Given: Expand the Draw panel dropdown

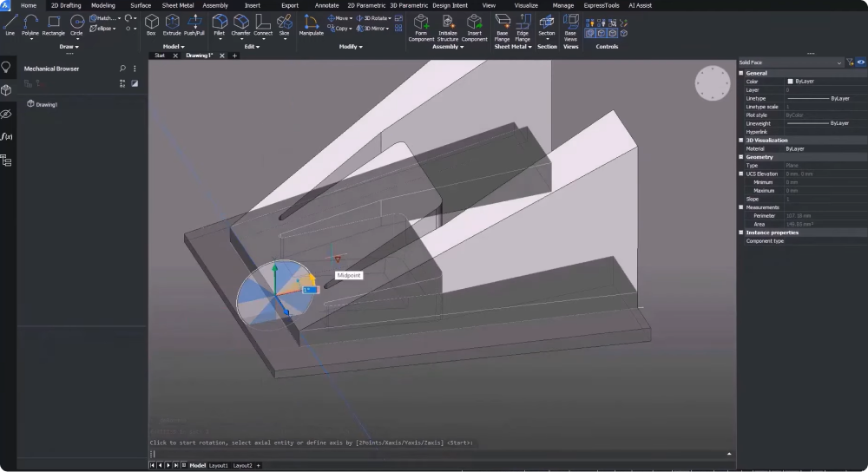Looking at the screenshot, I should (x=69, y=47).
